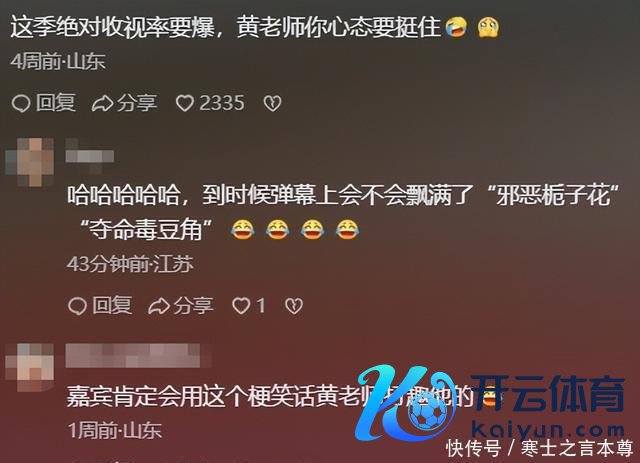Click the blurred username above the 哈哈哈哈哈 comment
This screenshot has height=463, width=640.
click(90, 156)
